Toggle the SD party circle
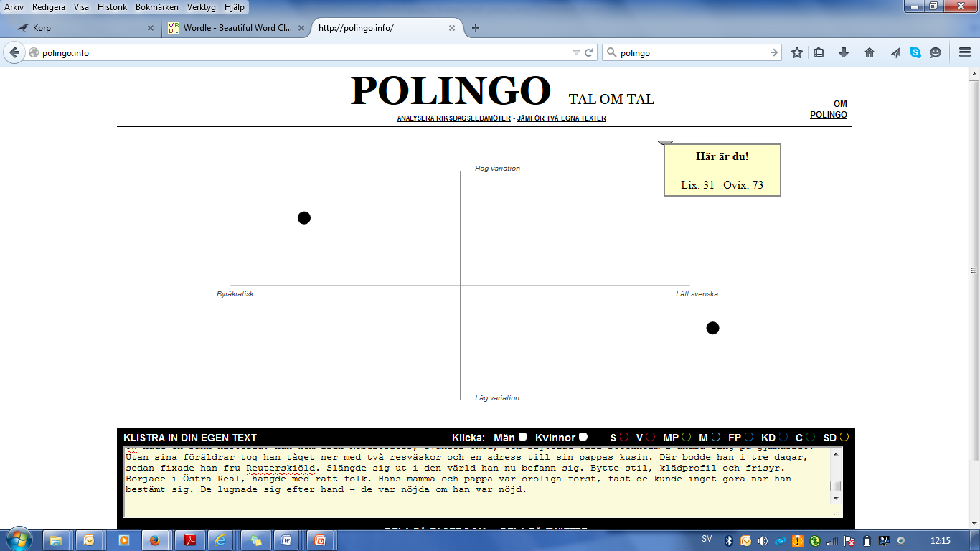 coord(844,437)
